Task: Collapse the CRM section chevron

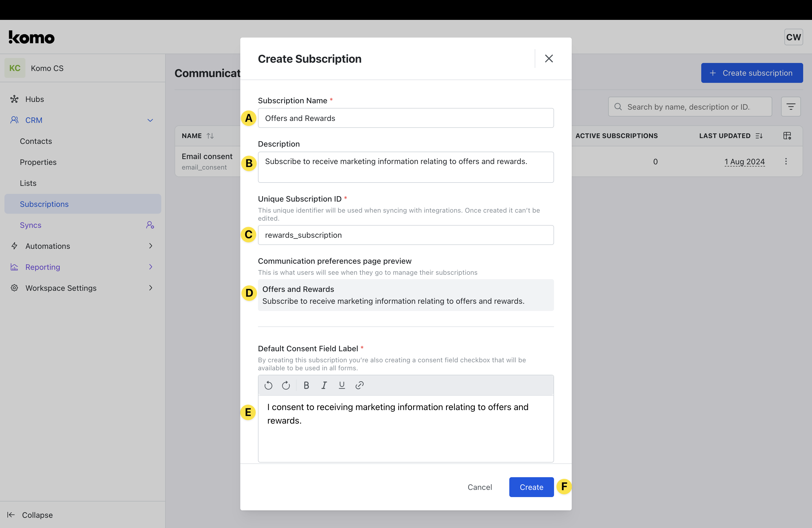Action: pyautogui.click(x=150, y=120)
